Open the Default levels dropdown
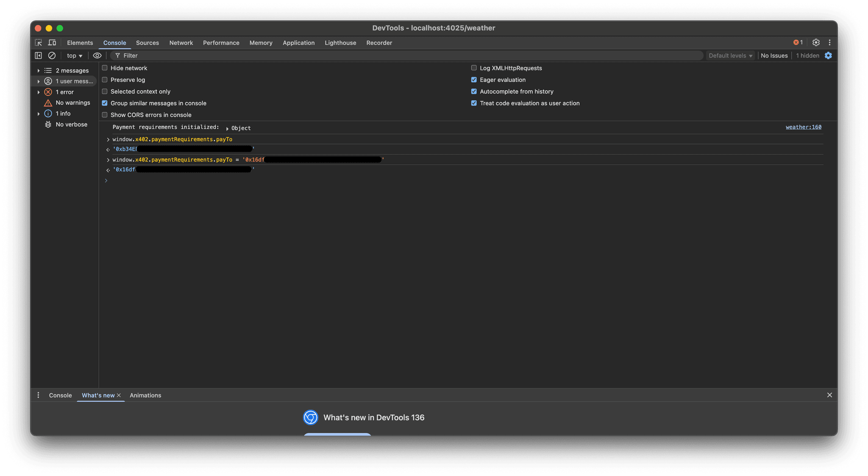868x476 pixels. (x=730, y=56)
